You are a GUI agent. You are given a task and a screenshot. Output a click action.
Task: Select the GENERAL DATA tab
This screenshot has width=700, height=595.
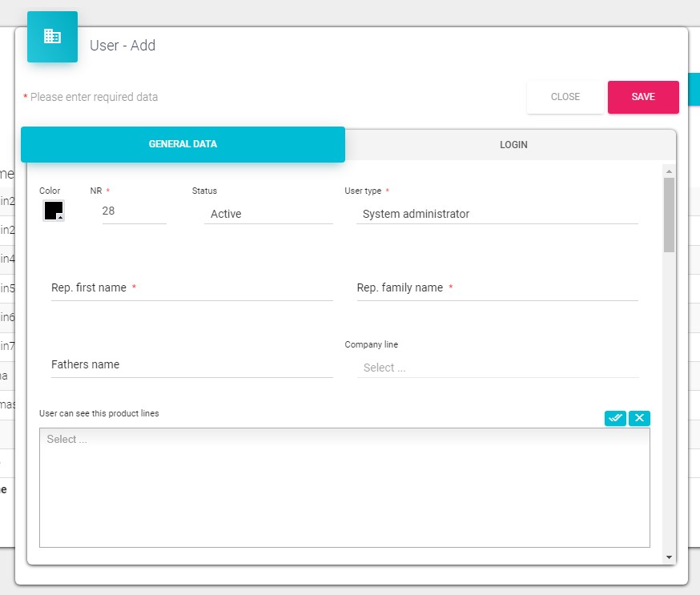pyautogui.click(x=183, y=145)
